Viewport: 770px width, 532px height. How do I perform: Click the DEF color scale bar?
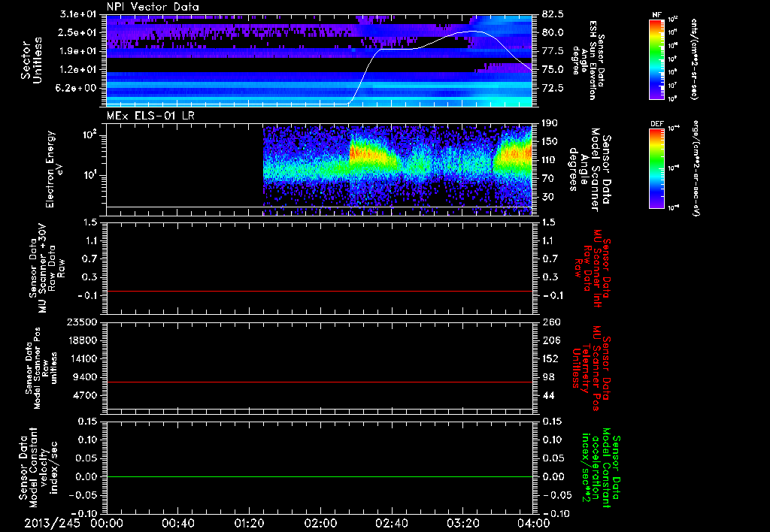(x=656, y=168)
